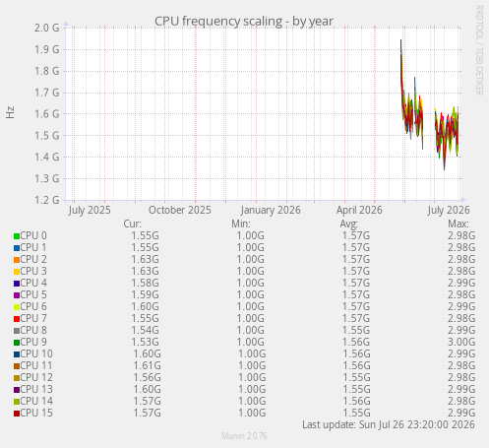Viewport: 489px width, 448px height.
Task: Click the '1.6 G' y-axis label
Action: tap(47, 114)
